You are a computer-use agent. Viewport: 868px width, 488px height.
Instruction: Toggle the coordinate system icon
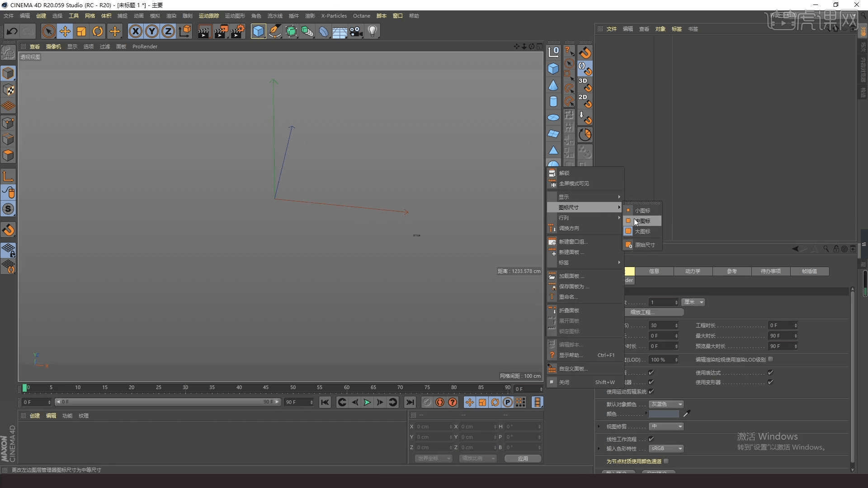[x=185, y=31]
